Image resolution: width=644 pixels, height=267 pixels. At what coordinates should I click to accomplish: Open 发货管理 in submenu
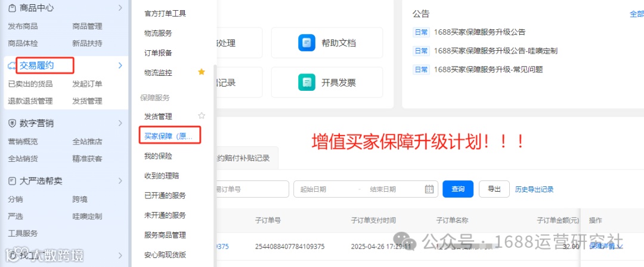click(158, 116)
